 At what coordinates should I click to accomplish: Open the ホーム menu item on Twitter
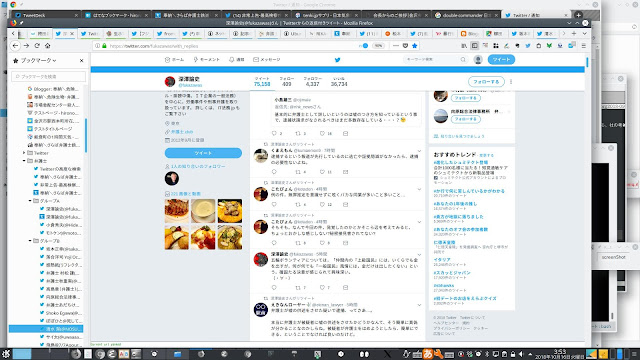pos(174,60)
